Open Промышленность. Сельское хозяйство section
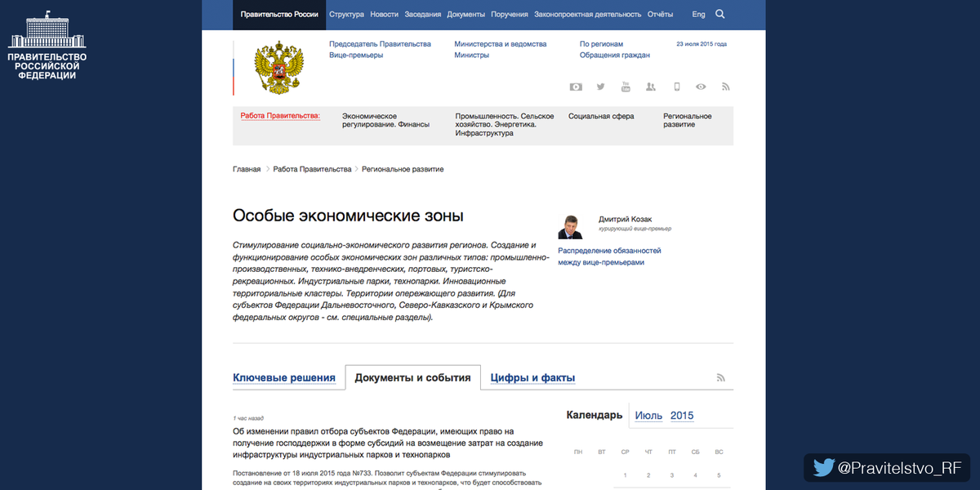The height and width of the screenshot is (490, 980). tap(505, 125)
